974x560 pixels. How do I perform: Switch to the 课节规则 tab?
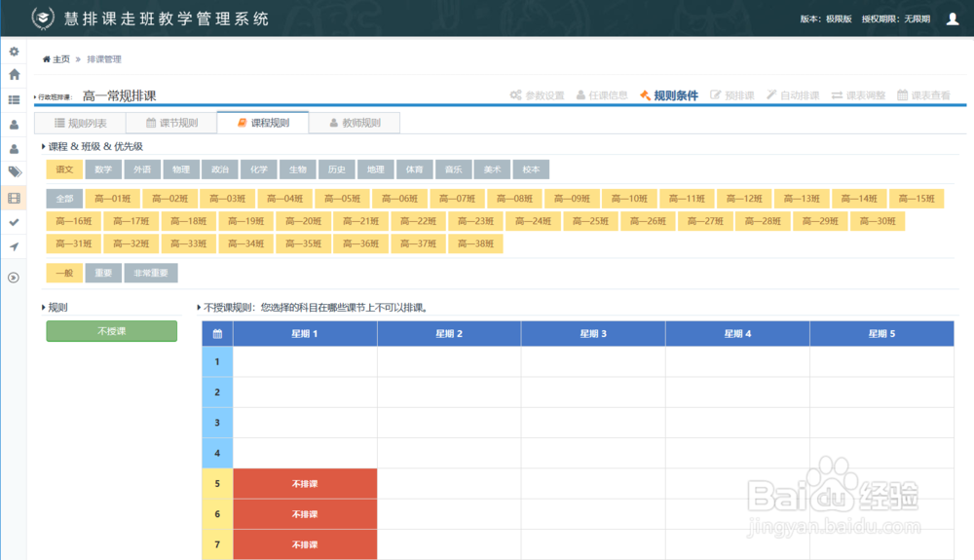[171, 123]
